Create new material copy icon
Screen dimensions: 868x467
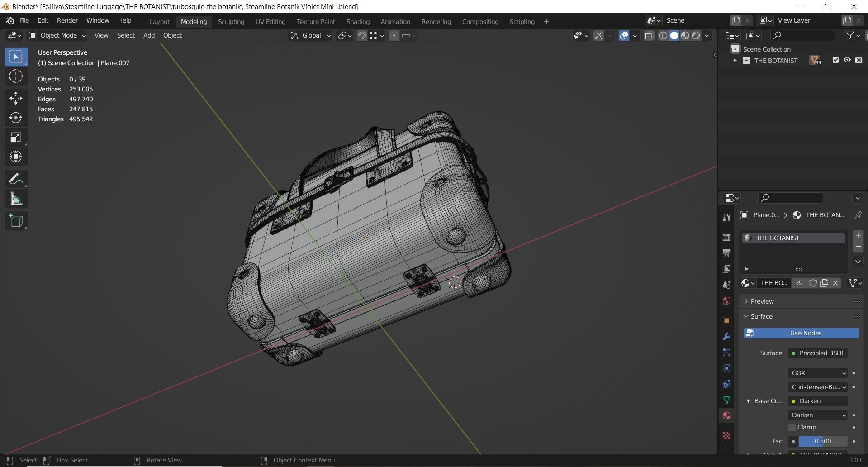[824, 283]
